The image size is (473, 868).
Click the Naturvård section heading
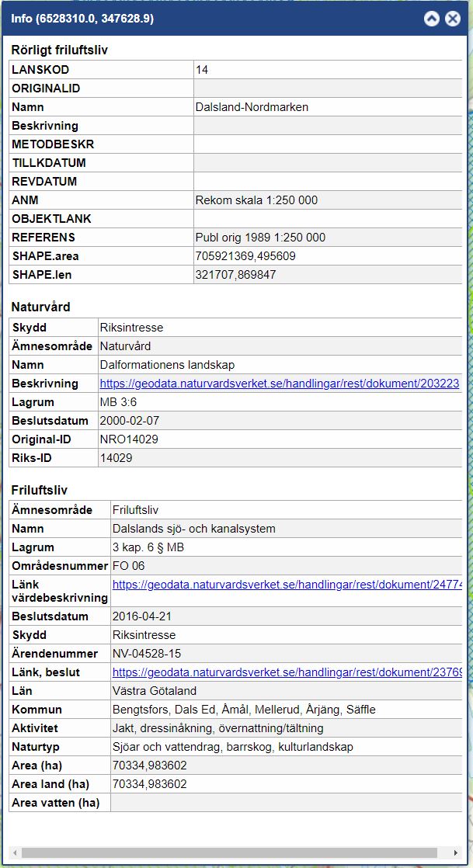point(40,307)
